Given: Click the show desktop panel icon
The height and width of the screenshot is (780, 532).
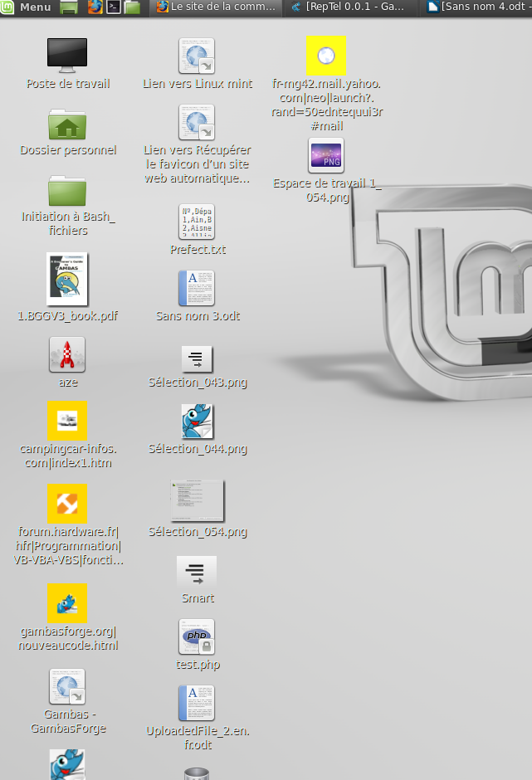Looking at the screenshot, I should click(x=69, y=7).
